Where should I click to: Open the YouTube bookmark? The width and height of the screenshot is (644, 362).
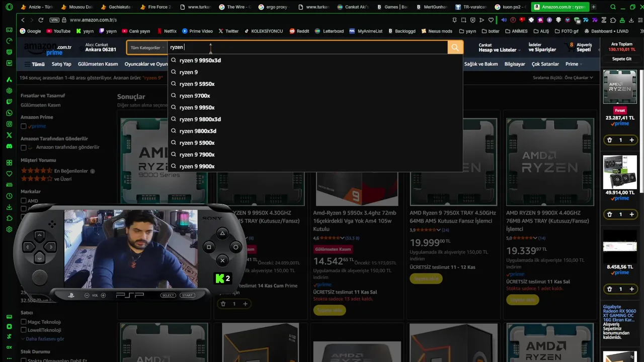(58, 31)
